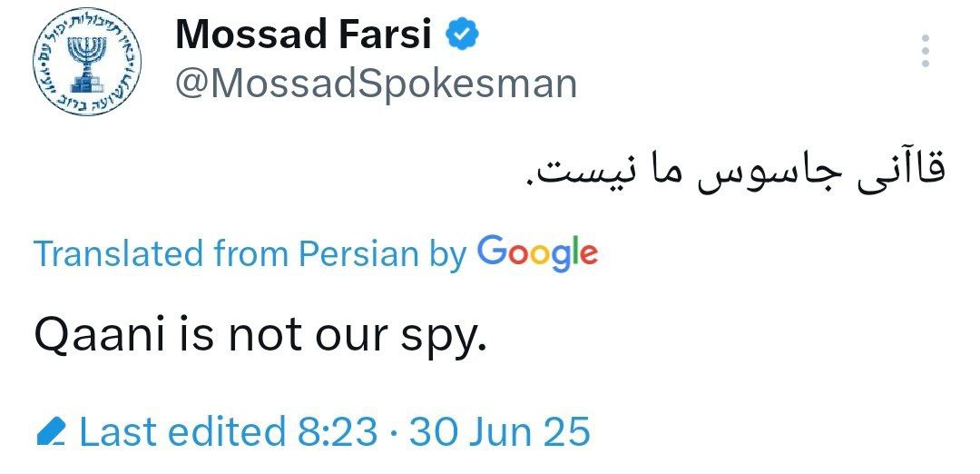Open the "Mossad Farsi" display name link
Image resolution: width=980 pixels, height=474 pixels.
pos(305,35)
